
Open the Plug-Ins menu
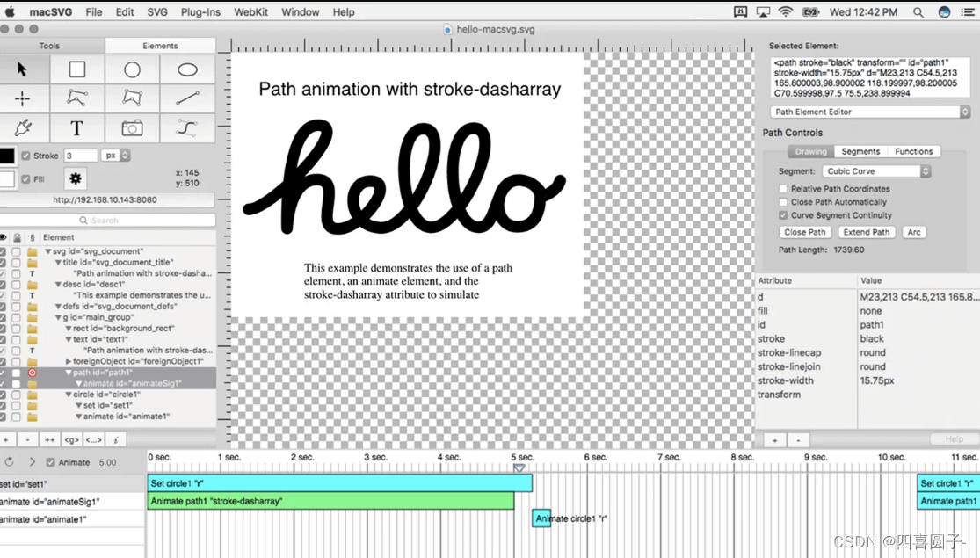pyautogui.click(x=200, y=12)
